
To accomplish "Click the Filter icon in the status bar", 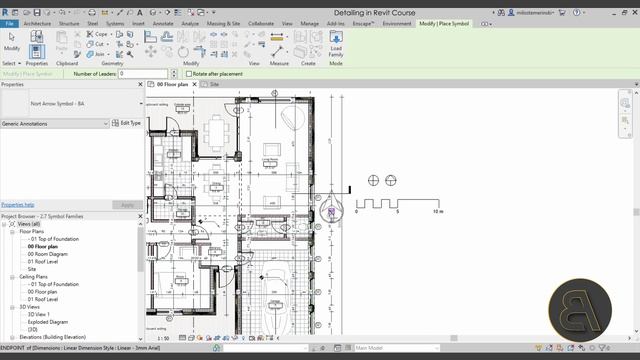I will [602, 348].
